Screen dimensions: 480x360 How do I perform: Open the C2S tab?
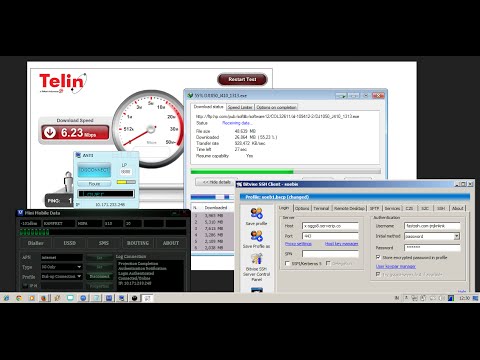tap(409, 208)
